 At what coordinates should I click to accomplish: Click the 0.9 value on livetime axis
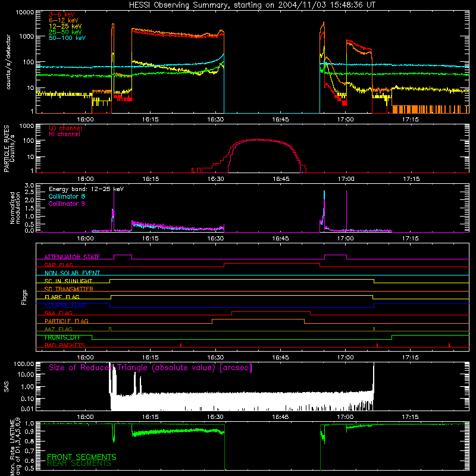[x=29, y=431]
